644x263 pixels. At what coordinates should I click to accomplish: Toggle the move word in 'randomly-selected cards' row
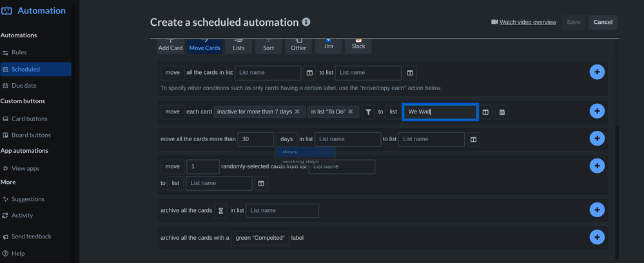point(173,166)
